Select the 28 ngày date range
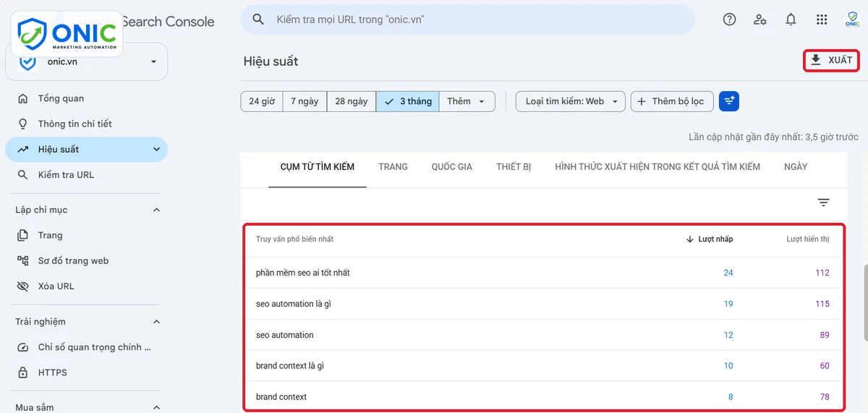 (352, 101)
